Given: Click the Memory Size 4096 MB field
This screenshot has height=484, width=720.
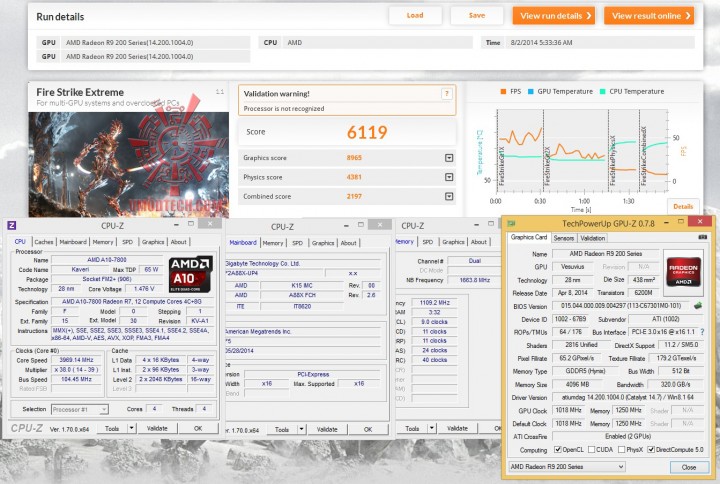Looking at the screenshot, I should [x=578, y=384].
